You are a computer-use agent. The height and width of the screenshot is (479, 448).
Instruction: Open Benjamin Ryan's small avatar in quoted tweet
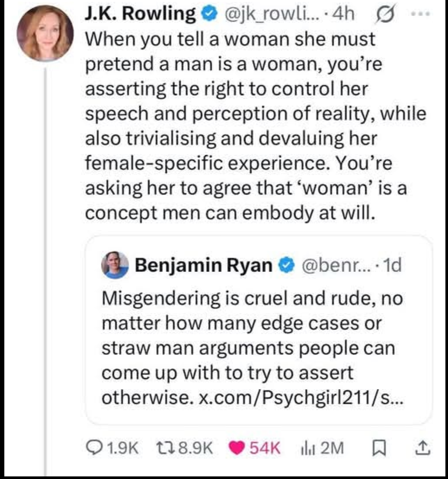click(x=115, y=265)
